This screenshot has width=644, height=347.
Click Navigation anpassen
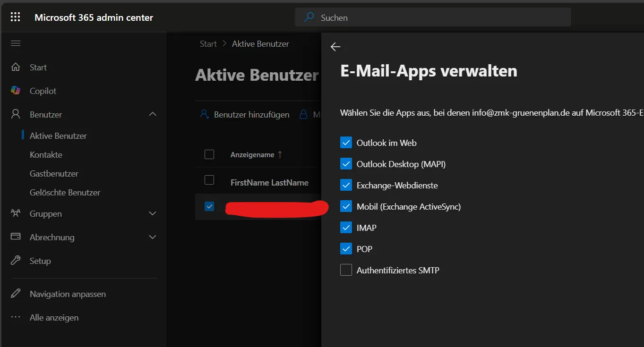click(68, 294)
